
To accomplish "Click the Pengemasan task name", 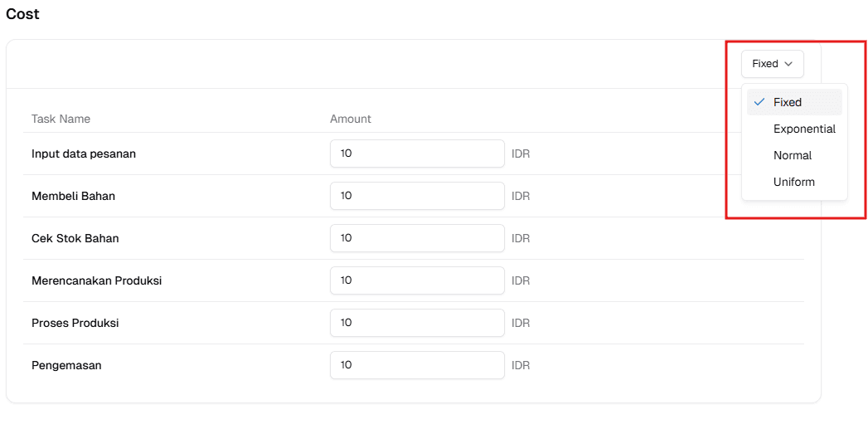I will [x=66, y=365].
